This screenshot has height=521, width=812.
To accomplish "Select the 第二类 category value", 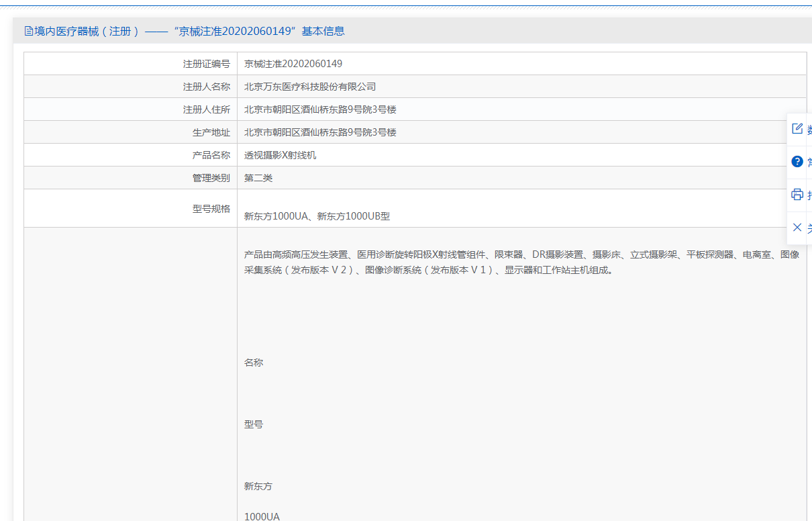I will tap(258, 178).
